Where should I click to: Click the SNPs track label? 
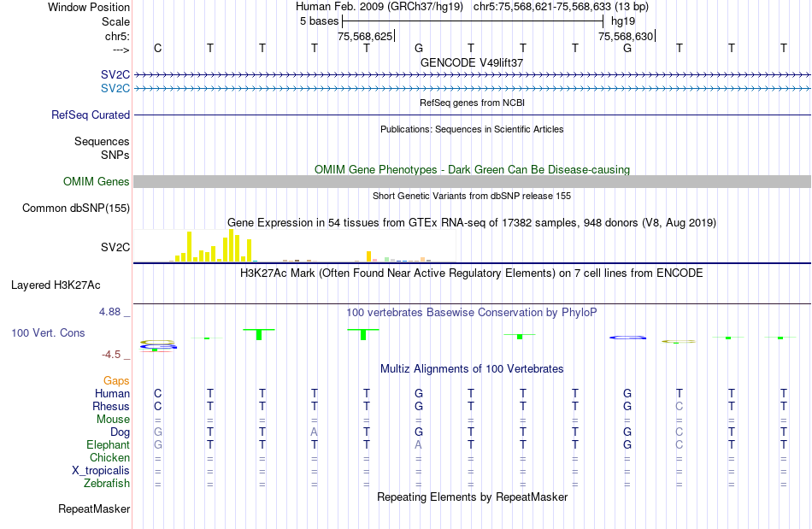115,155
